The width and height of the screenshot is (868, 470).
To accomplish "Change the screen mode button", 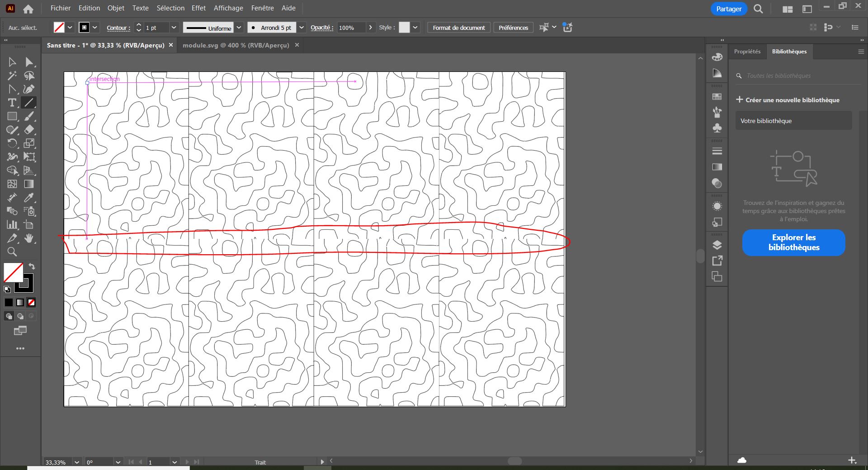I will pos(20,331).
